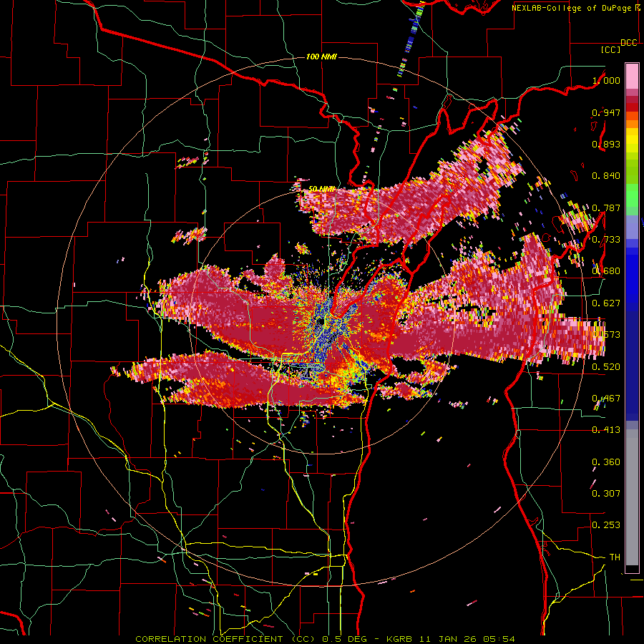Viewport: 644px width, 644px height.
Task: Select the 0.253 scale value
Action: (x=606, y=525)
